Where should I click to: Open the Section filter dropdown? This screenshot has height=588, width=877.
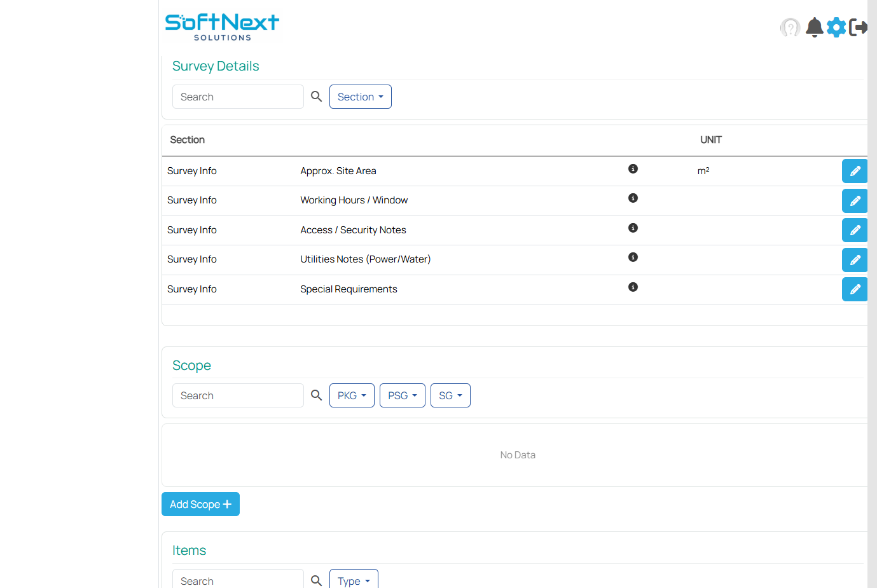(x=361, y=96)
